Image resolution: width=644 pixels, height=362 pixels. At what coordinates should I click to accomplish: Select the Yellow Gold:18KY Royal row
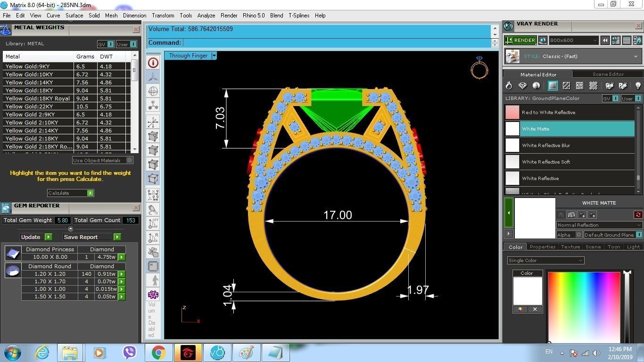click(x=66, y=99)
